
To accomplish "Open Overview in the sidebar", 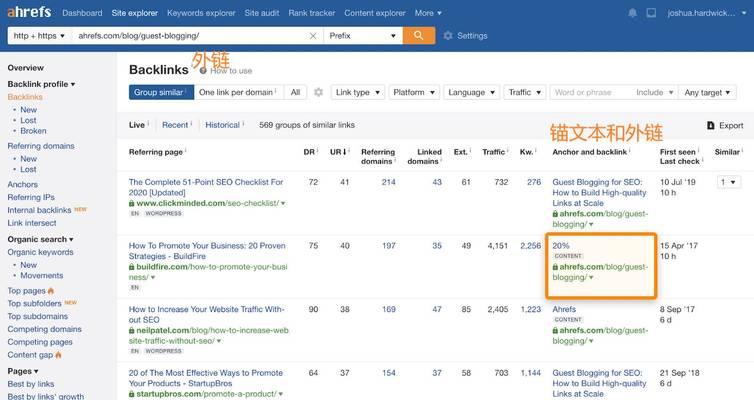I will click(25, 68).
